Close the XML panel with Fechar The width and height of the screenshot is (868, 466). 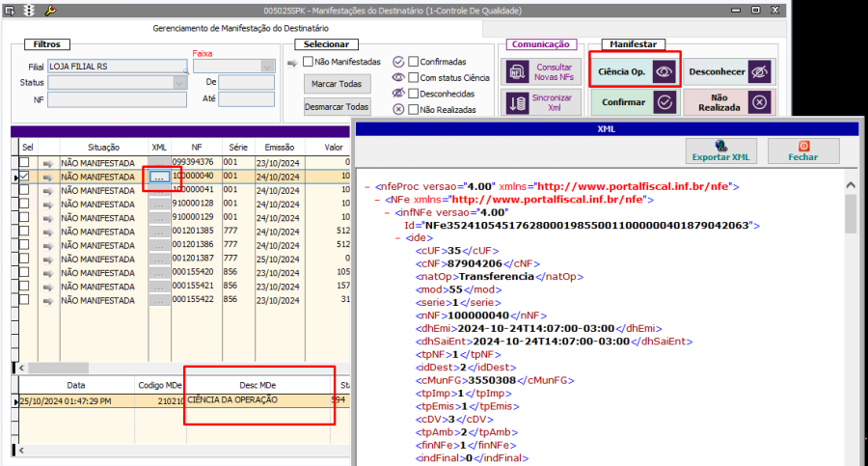803,151
